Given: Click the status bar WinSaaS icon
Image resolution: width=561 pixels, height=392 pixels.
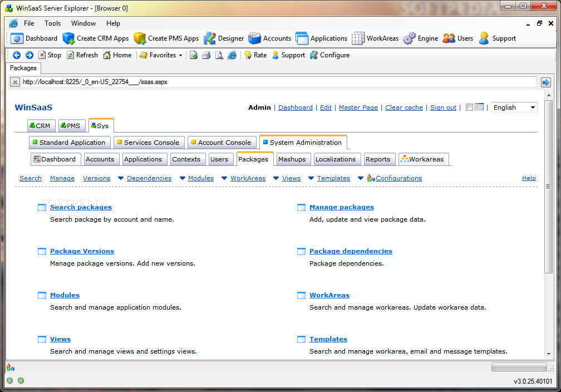Looking at the screenshot, I should [x=11, y=367].
